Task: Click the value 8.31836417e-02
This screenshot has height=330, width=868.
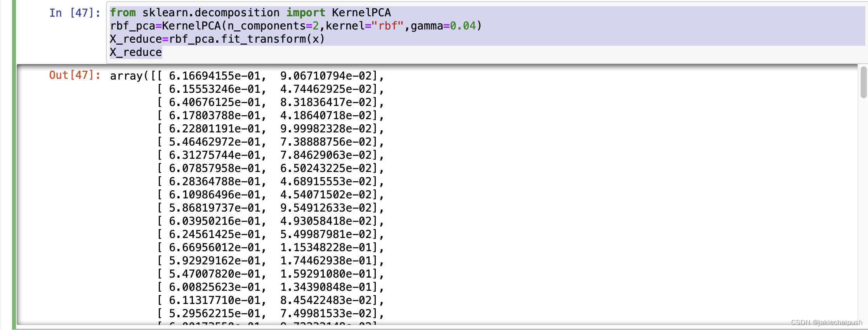Action: coord(326,102)
